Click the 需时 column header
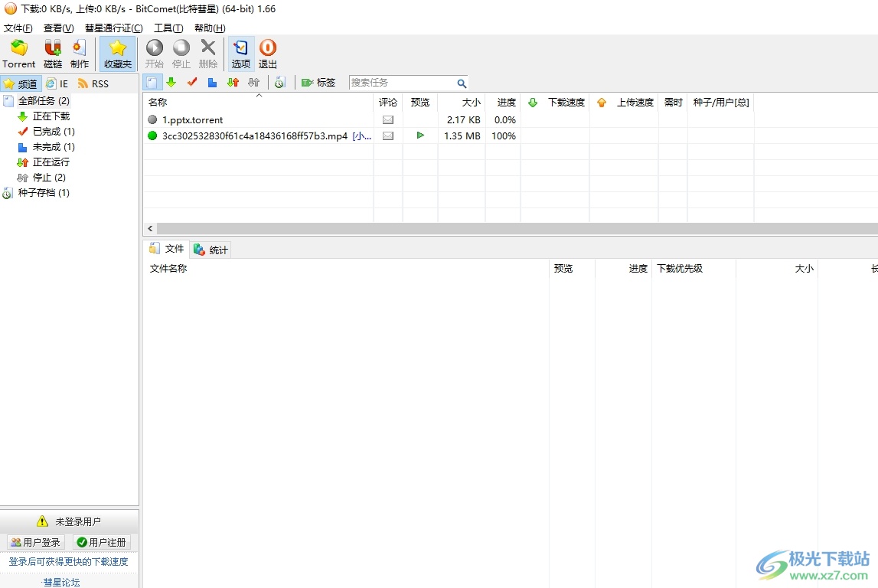Screen dimensions: 878x588 click(x=673, y=103)
